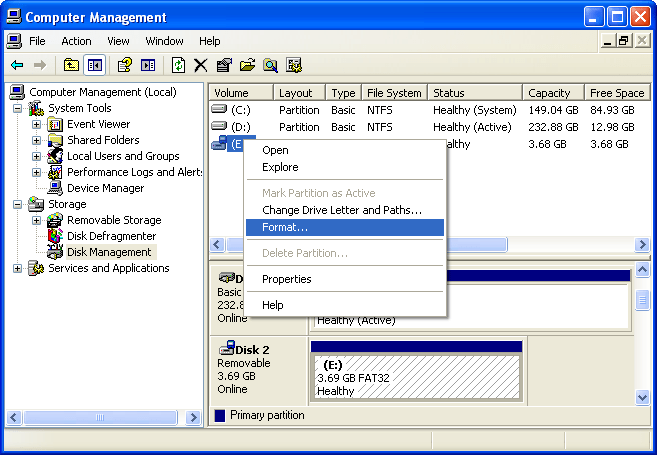This screenshot has height=455, width=657.
Task: Choose Help in the context menu
Action: point(345,305)
